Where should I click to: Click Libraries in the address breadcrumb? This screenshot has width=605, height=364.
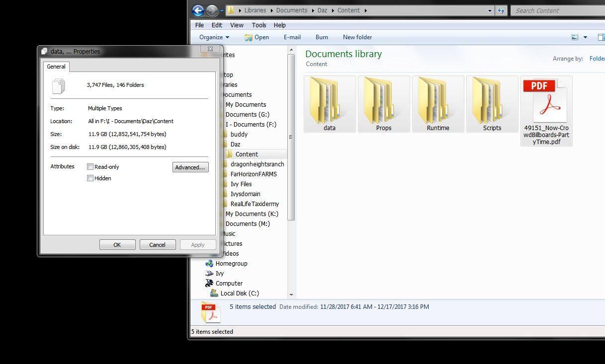coord(255,10)
